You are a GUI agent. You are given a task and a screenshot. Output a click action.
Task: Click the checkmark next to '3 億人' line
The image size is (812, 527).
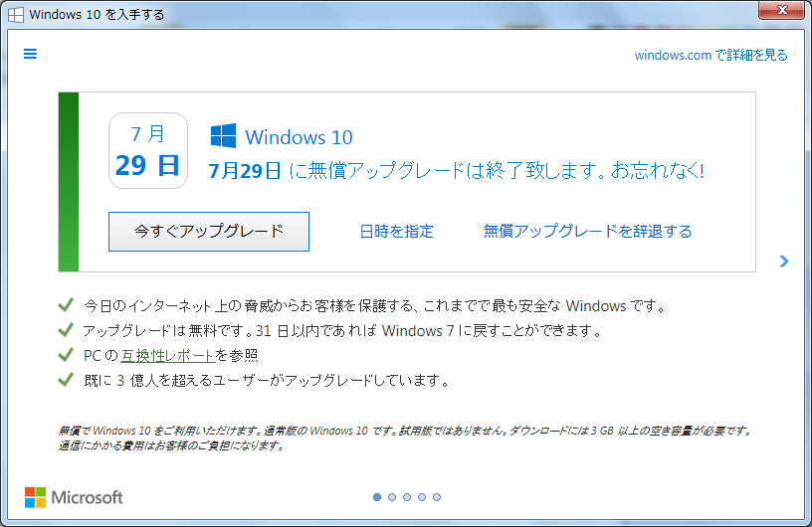point(66,380)
